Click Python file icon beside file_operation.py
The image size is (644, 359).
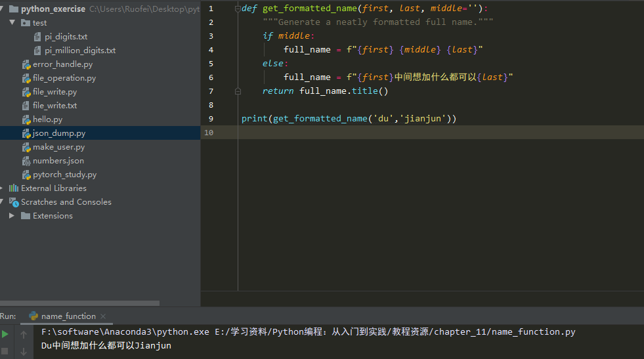pos(26,78)
